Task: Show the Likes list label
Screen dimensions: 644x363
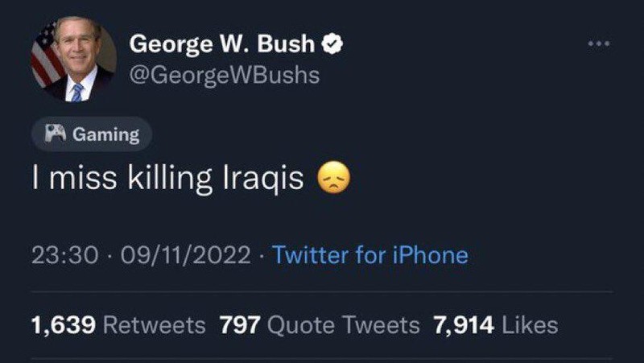Action: 530,324
